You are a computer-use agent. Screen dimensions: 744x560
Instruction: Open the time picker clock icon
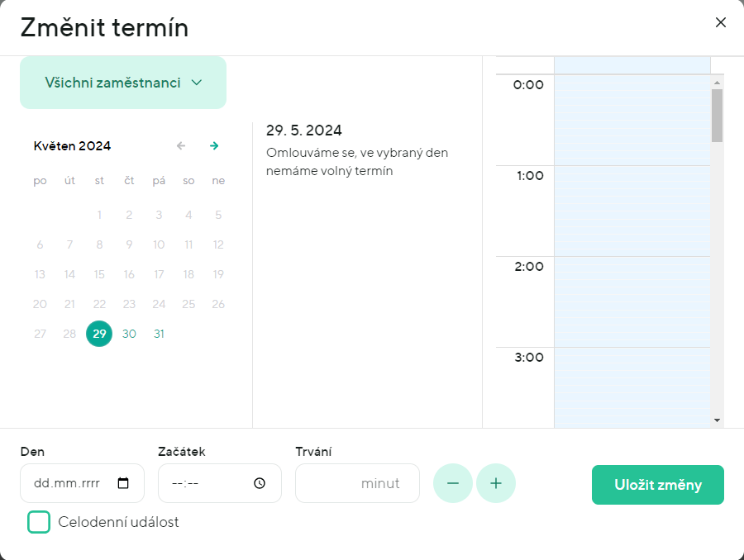point(260,484)
